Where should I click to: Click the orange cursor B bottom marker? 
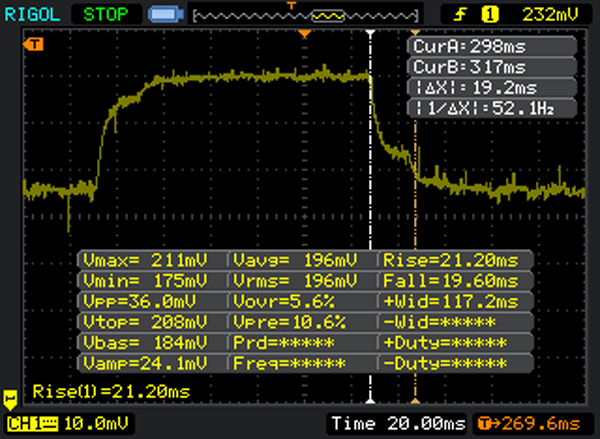pos(415,401)
